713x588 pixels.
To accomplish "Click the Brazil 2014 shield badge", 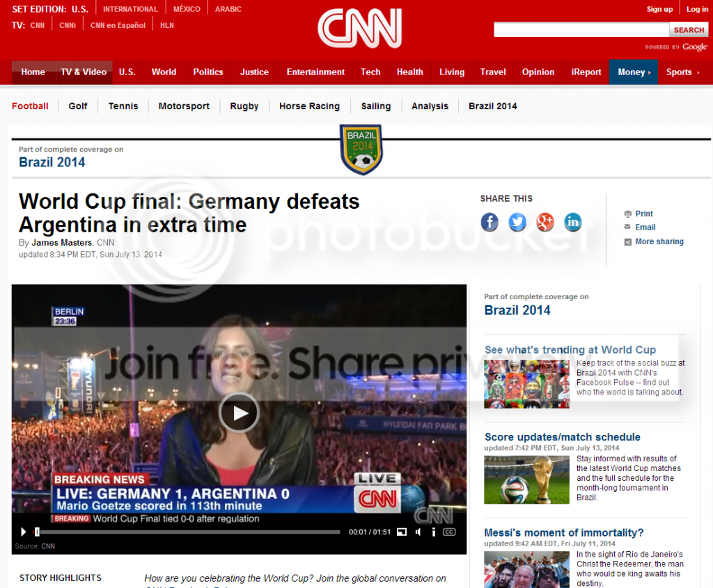I will click(361, 150).
